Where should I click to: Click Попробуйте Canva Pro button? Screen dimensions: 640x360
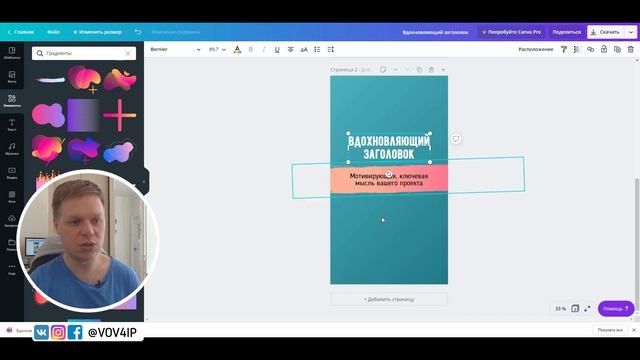[511, 32]
